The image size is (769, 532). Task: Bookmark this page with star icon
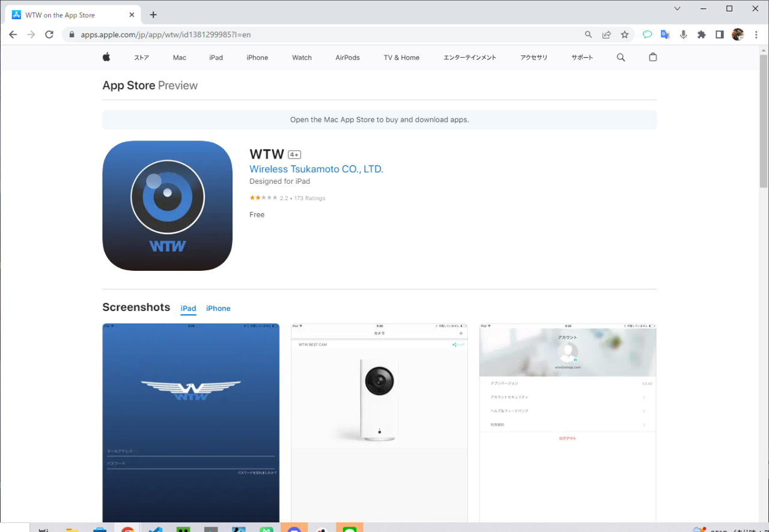coord(625,35)
